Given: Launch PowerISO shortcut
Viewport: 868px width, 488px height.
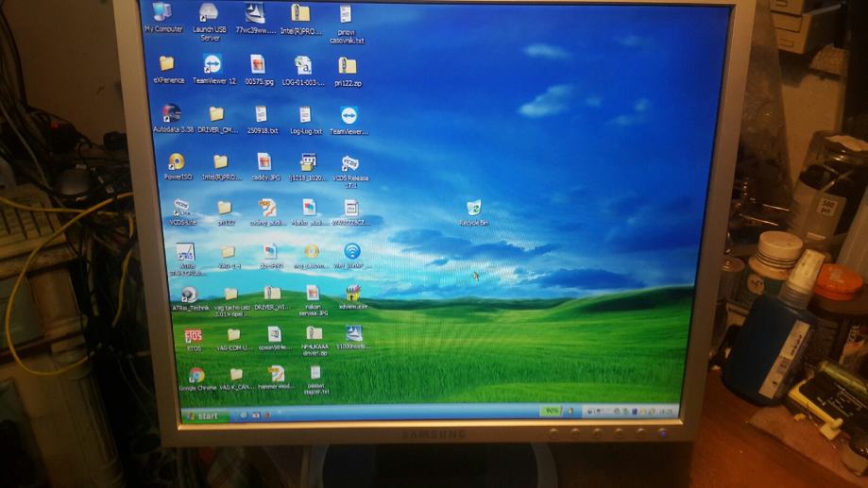Looking at the screenshot, I should point(178,166).
